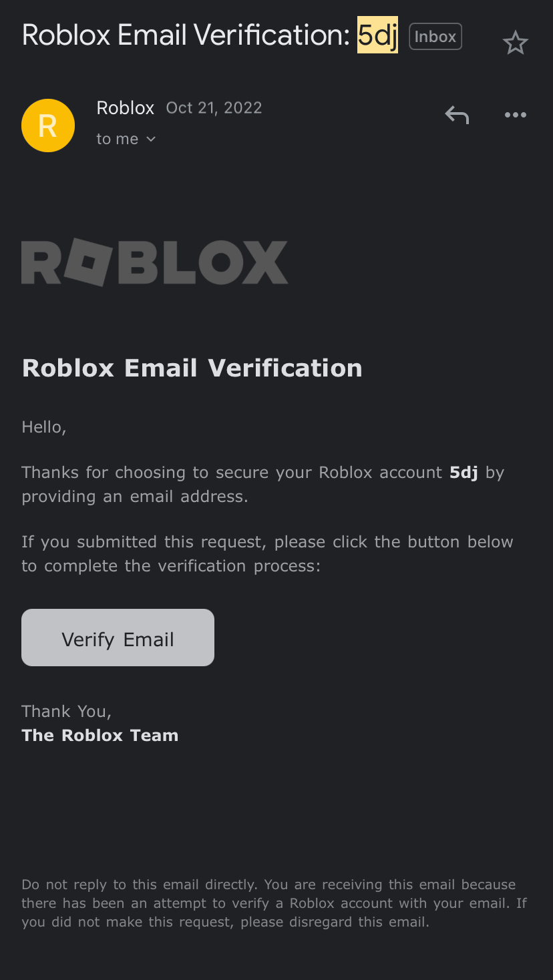The image size is (553, 980).
Task: Reply to the Roblox email
Action: (457, 115)
